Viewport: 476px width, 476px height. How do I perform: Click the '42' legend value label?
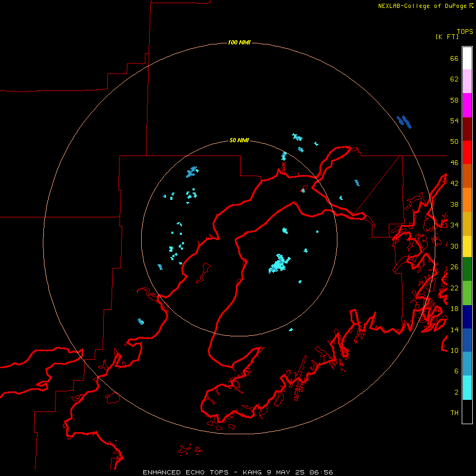tap(454, 184)
